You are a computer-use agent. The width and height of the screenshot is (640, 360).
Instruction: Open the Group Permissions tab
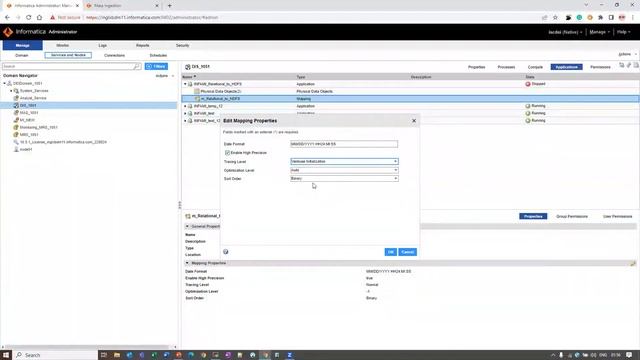(x=572, y=216)
